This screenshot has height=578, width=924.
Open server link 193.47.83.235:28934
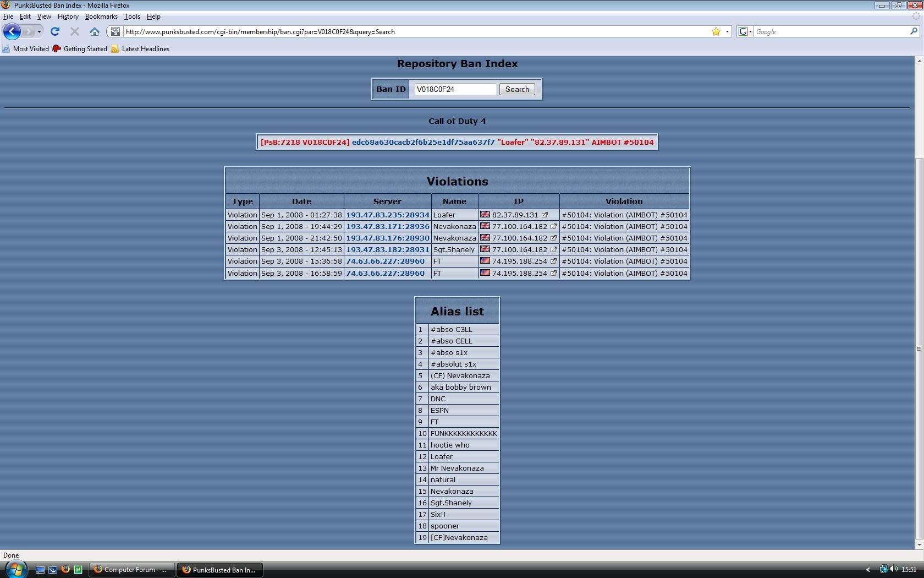pos(387,215)
